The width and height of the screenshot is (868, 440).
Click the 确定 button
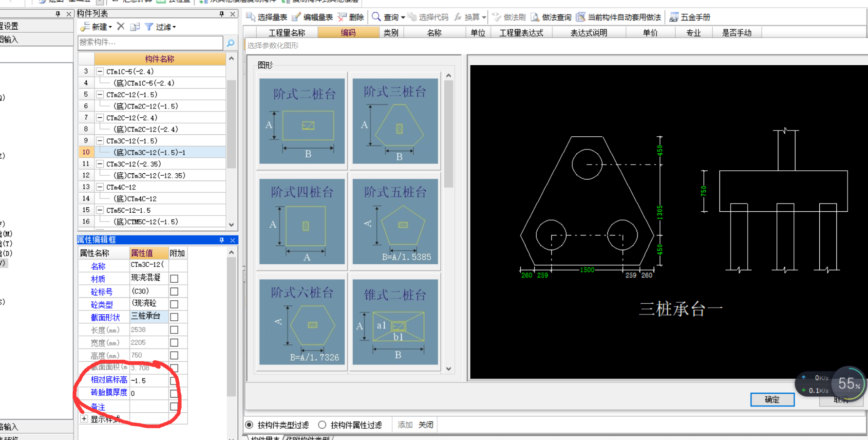click(772, 400)
